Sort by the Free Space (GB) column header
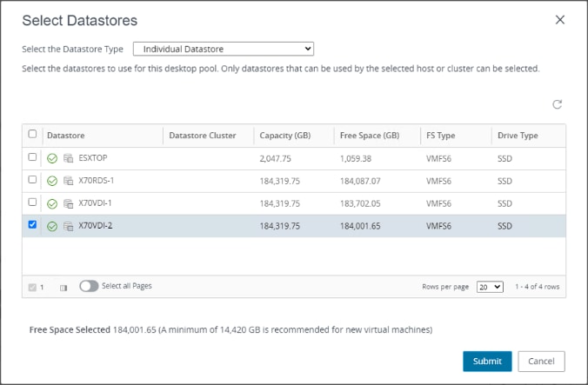The height and width of the screenshot is (385, 588). [x=370, y=136]
